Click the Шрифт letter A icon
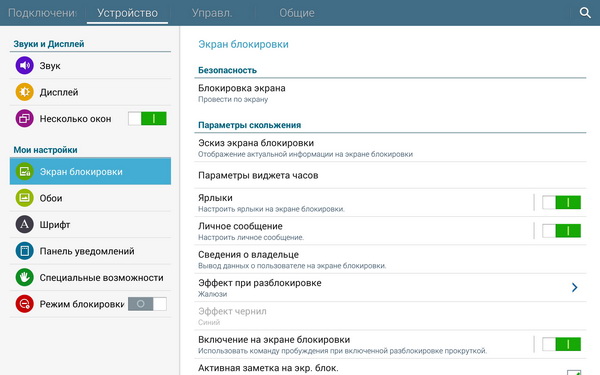Viewport: 600px width, 375px height. tap(24, 224)
